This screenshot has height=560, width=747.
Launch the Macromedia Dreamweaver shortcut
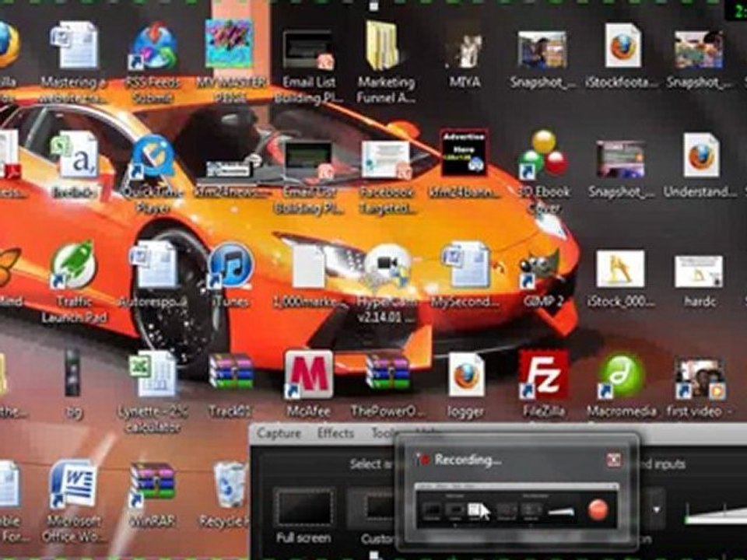click(621, 376)
